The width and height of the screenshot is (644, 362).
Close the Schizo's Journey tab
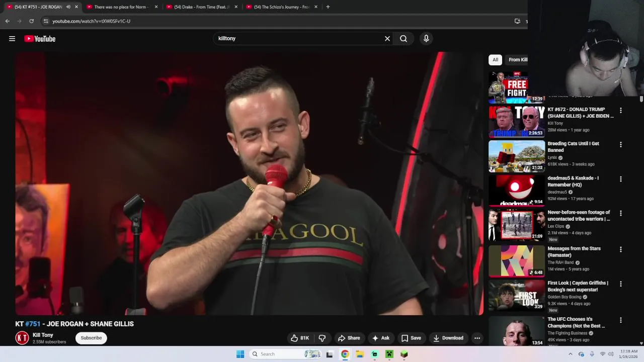coord(316,7)
